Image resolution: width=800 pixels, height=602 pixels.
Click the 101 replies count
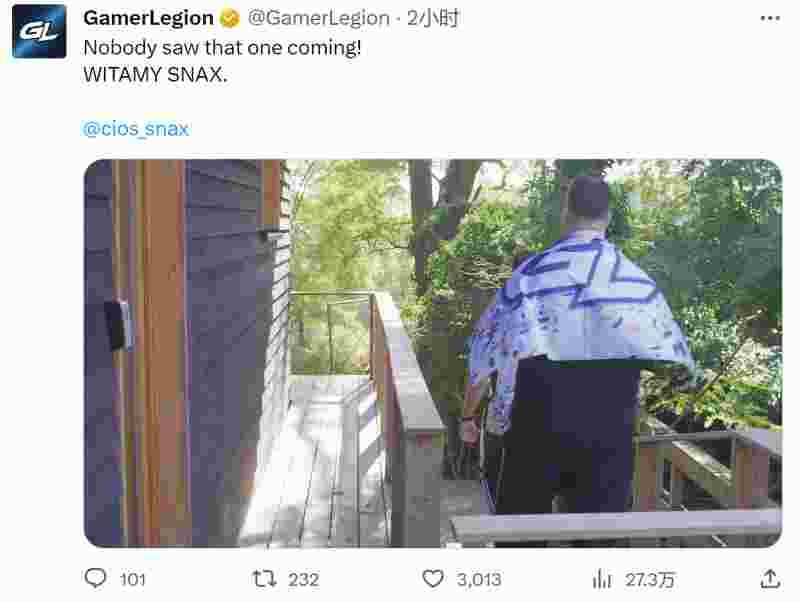(133, 580)
